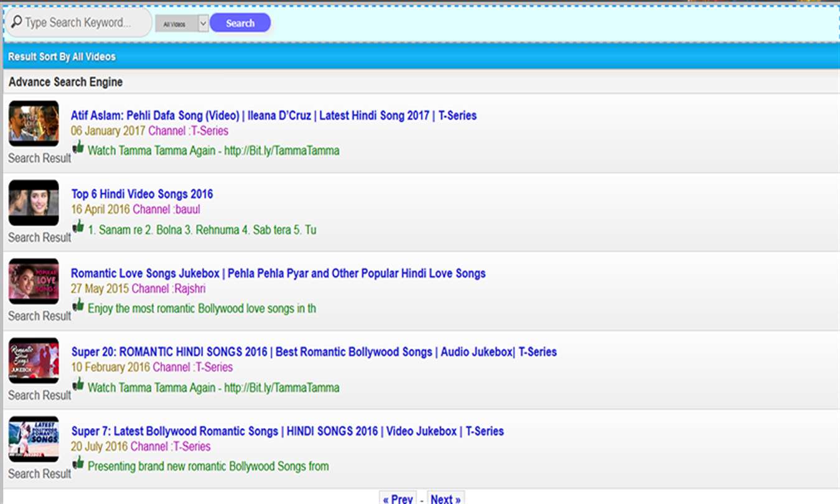The height and width of the screenshot is (504, 840).
Task: Select the Channel :Rajshri text
Action: [x=169, y=289]
